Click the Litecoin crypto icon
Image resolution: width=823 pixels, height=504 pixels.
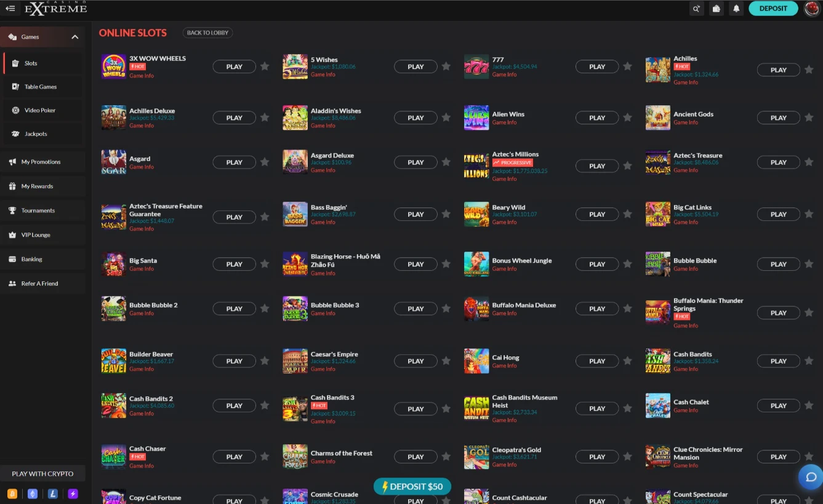coord(52,494)
